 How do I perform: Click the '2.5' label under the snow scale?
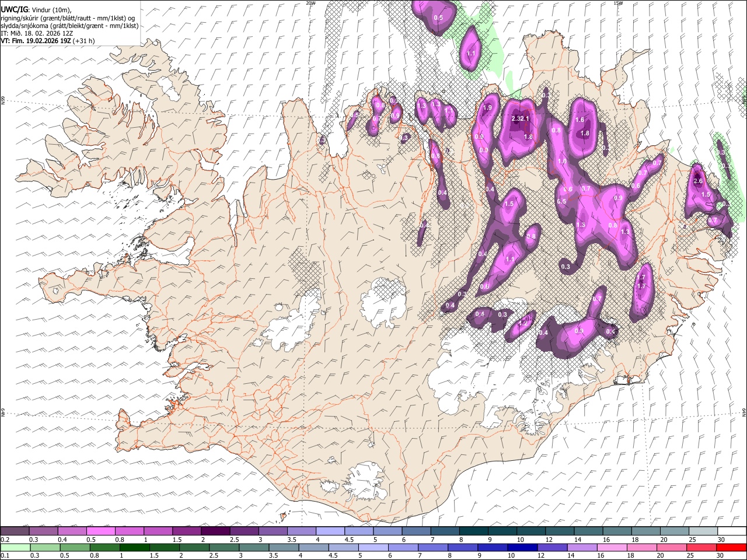pos(234,540)
